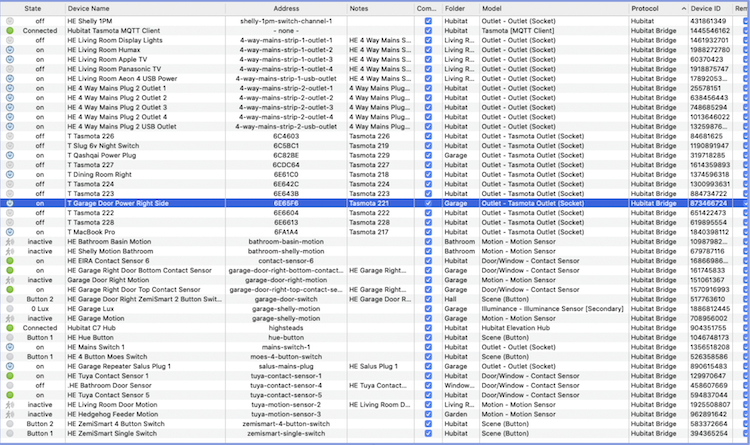Viewport: 750px width, 445px height.
Task: Click the on-state icon for HE Living Room Humax
Action: point(10,50)
